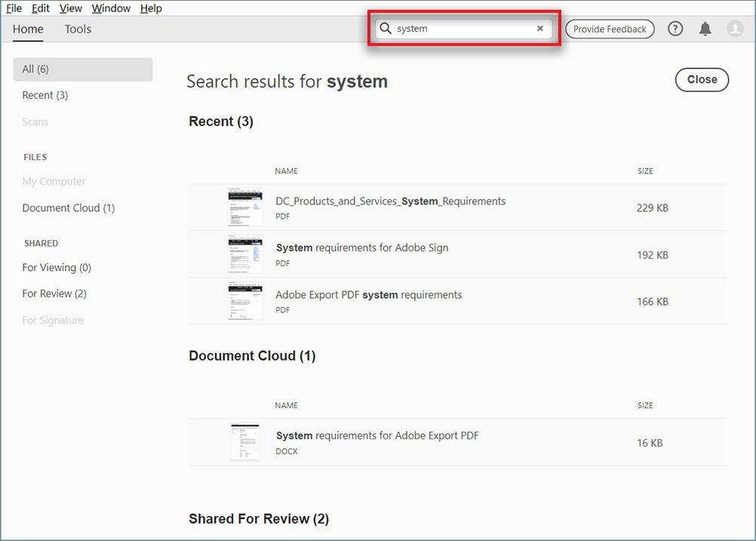This screenshot has height=541, width=756.
Task: Open the notifications bell
Action: coord(705,29)
